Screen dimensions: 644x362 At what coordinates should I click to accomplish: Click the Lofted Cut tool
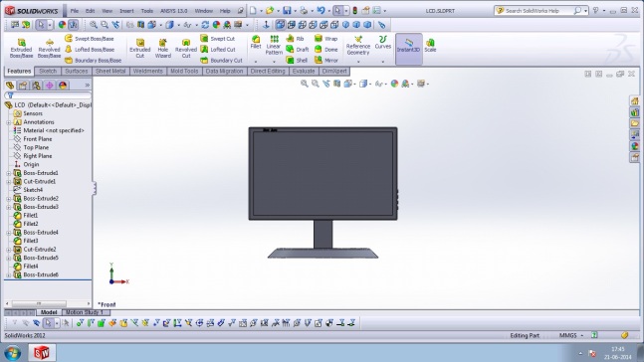pos(218,50)
